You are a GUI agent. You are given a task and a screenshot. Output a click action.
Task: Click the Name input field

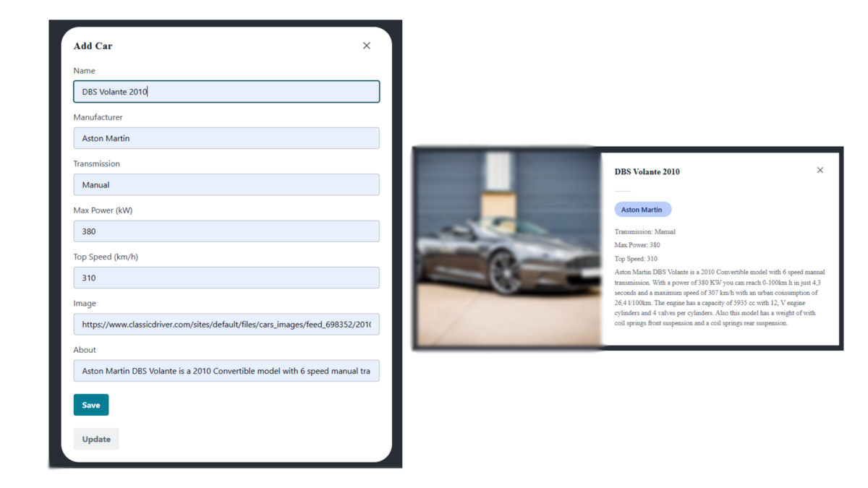point(226,92)
